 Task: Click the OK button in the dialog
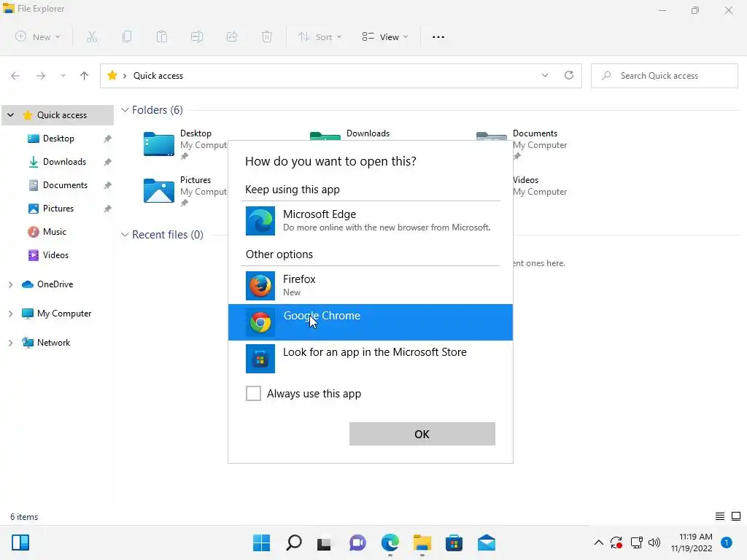[422, 434]
